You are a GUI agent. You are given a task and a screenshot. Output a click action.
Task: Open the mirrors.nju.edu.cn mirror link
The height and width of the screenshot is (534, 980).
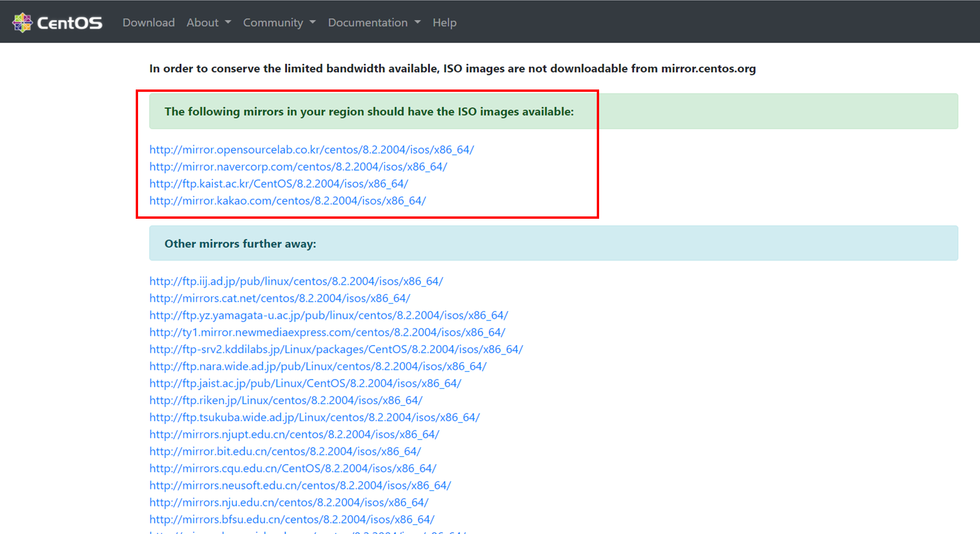pos(288,502)
